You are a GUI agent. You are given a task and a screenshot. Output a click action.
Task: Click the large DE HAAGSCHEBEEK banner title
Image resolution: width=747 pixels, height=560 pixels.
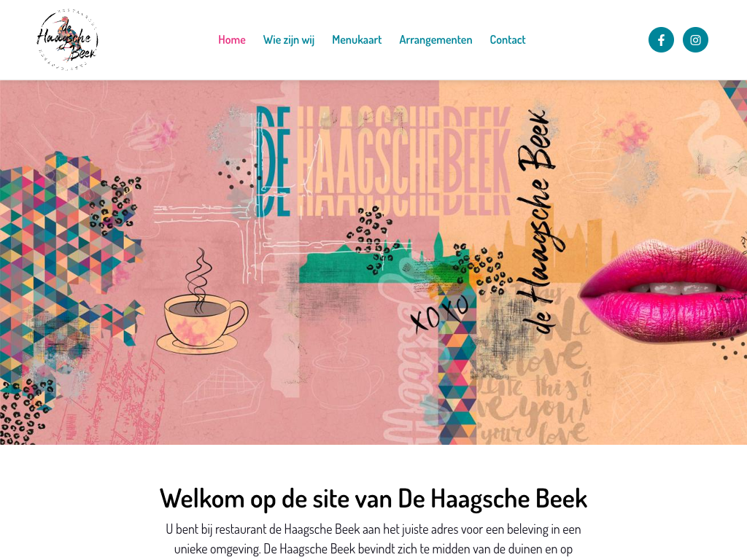point(384,162)
